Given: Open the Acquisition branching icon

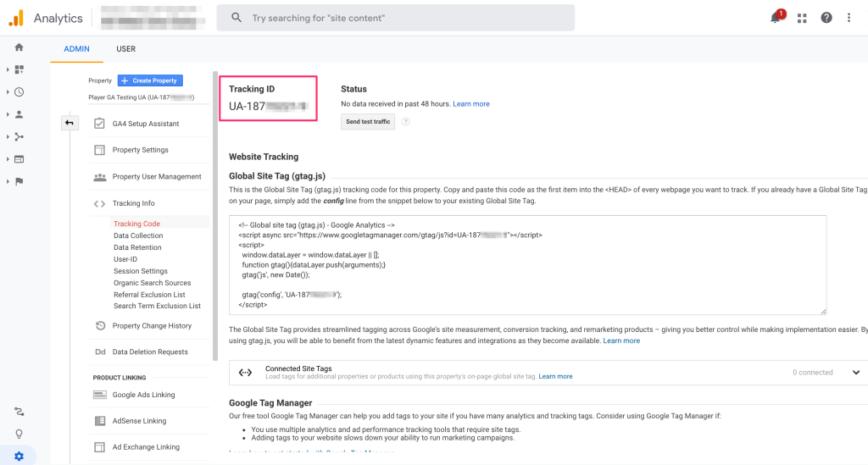Looking at the screenshot, I should pyautogui.click(x=19, y=136).
